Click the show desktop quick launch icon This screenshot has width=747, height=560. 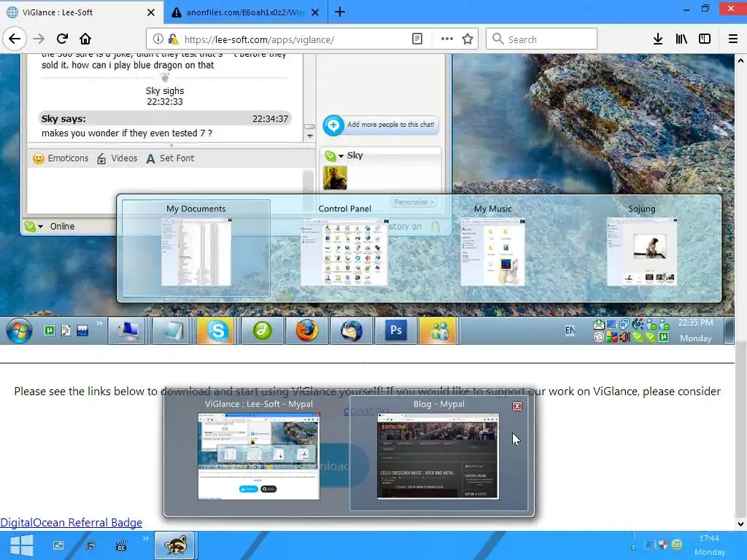pos(58,545)
